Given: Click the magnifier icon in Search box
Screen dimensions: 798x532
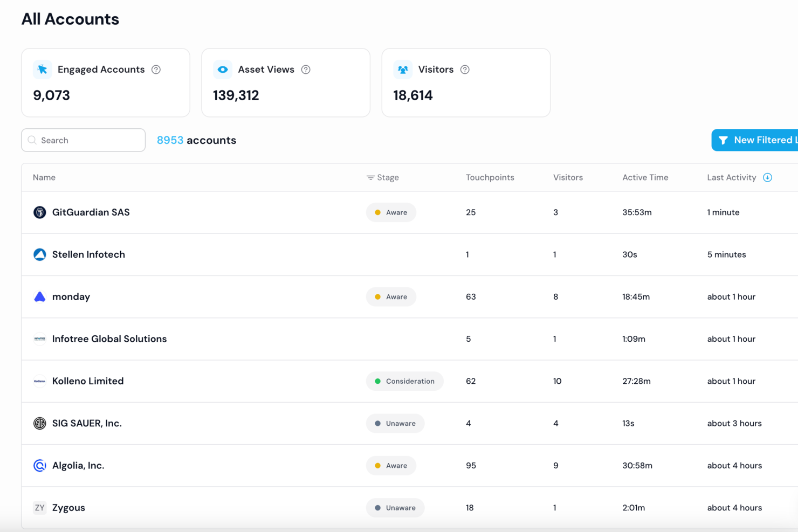Looking at the screenshot, I should (32, 140).
